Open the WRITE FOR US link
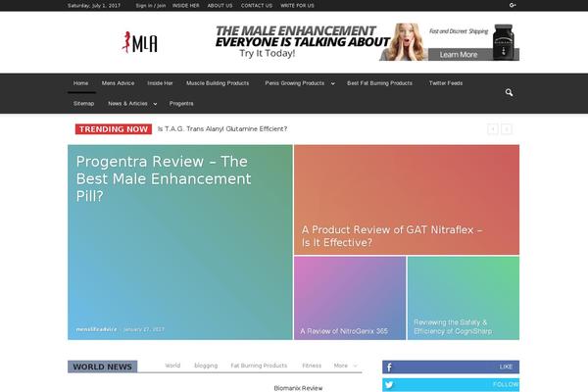Screen dimensions: 588x392 297,6
